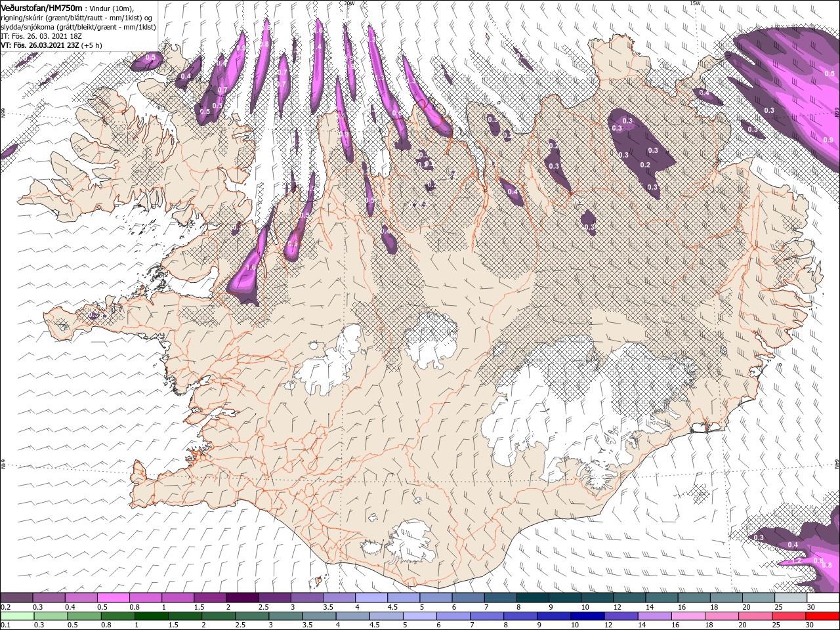The height and width of the screenshot is (630, 840).
Task: Pick the bright pink 0.5 swatch, upper legend
Action: 113,598
